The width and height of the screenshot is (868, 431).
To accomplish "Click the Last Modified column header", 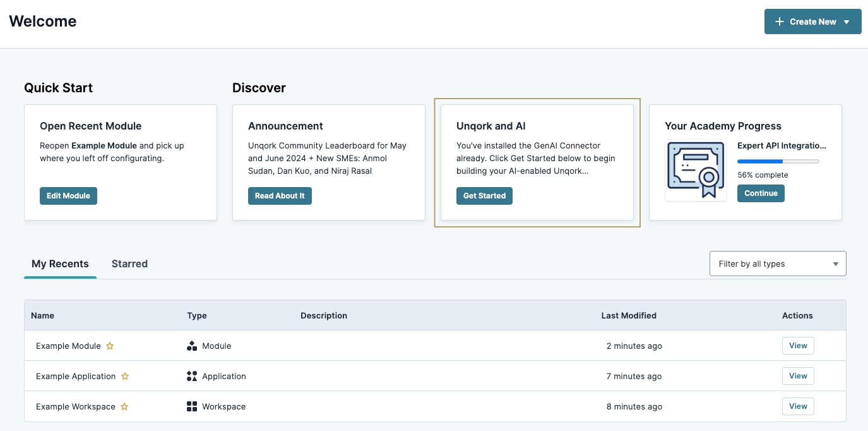I will (x=629, y=315).
